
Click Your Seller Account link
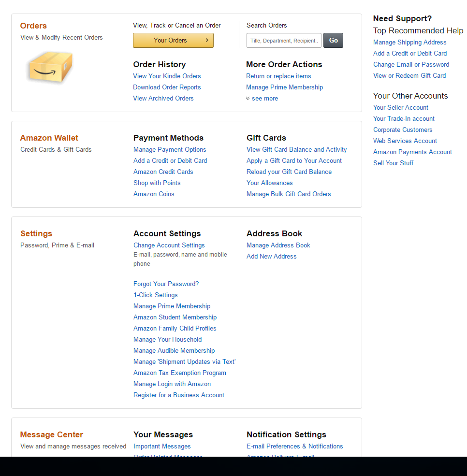click(x=400, y=108)
